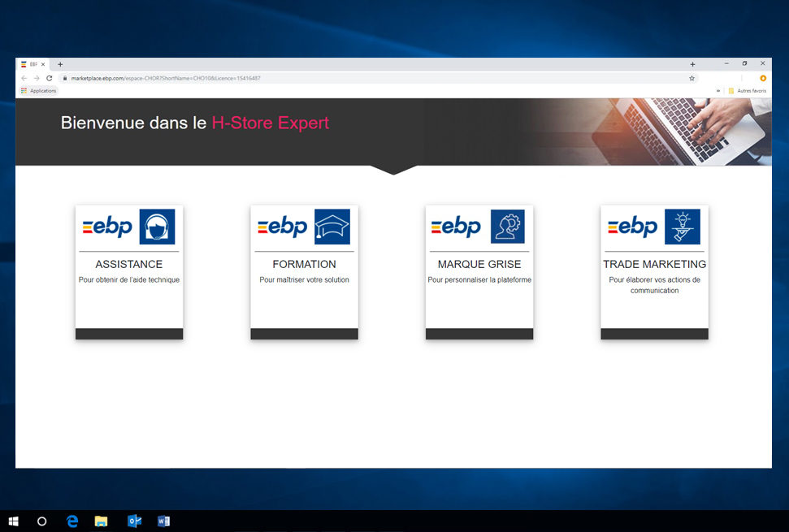The image size is (789, 532).
Task: Click the white "Bienvenue dans le" heading text
Action: [134, 123]
